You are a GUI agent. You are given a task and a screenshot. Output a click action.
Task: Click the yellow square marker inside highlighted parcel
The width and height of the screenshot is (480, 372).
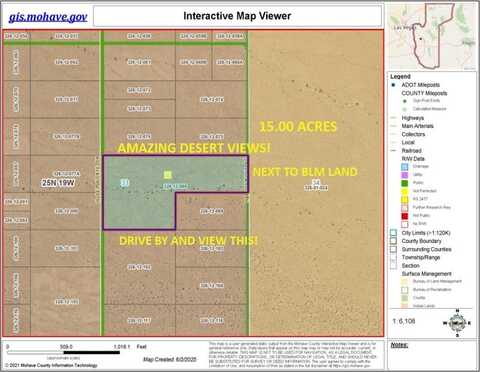click(168, 175)
